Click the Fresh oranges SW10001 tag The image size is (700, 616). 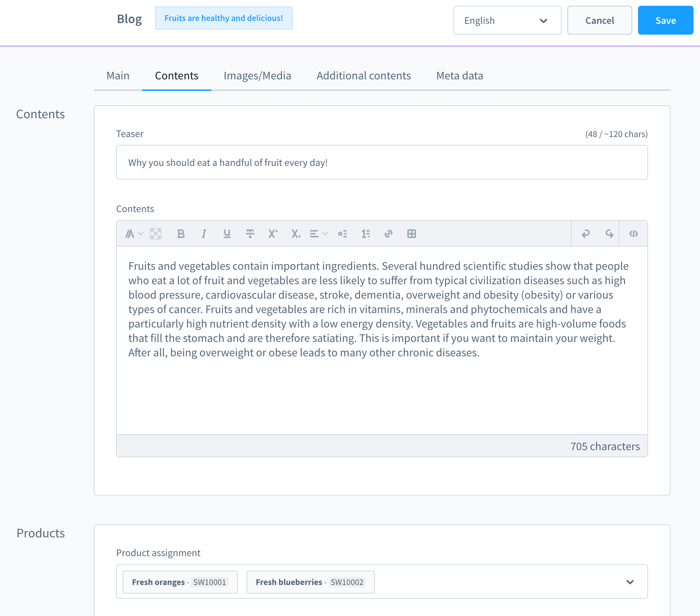coord(180,582)
